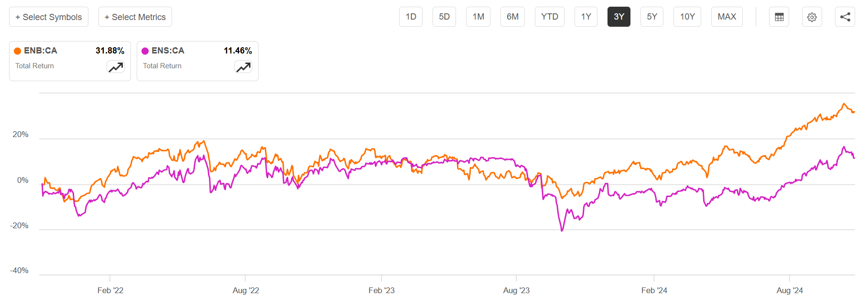Show the 10Y time range
This screenshot has width=868, height=307.
point(687,17)
